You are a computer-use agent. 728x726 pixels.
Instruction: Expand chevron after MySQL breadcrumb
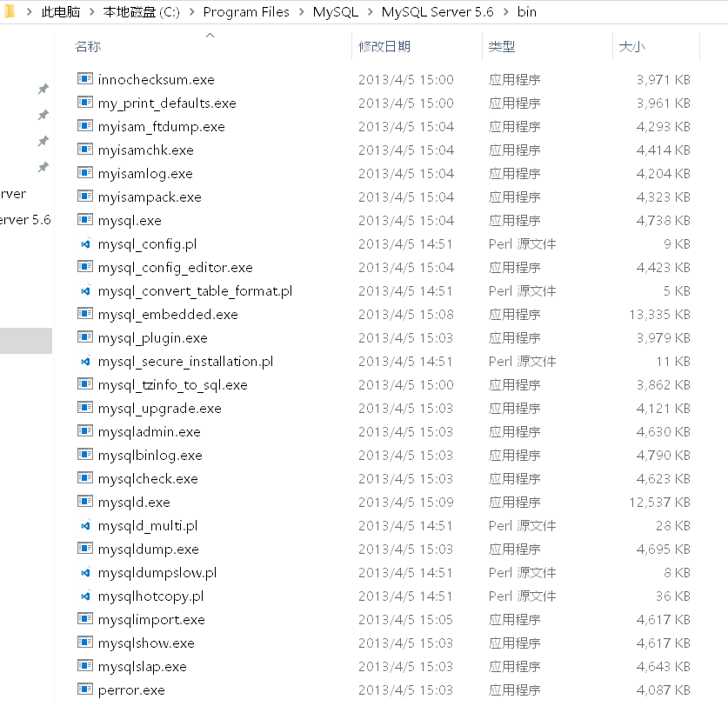(x=370, y=12)
